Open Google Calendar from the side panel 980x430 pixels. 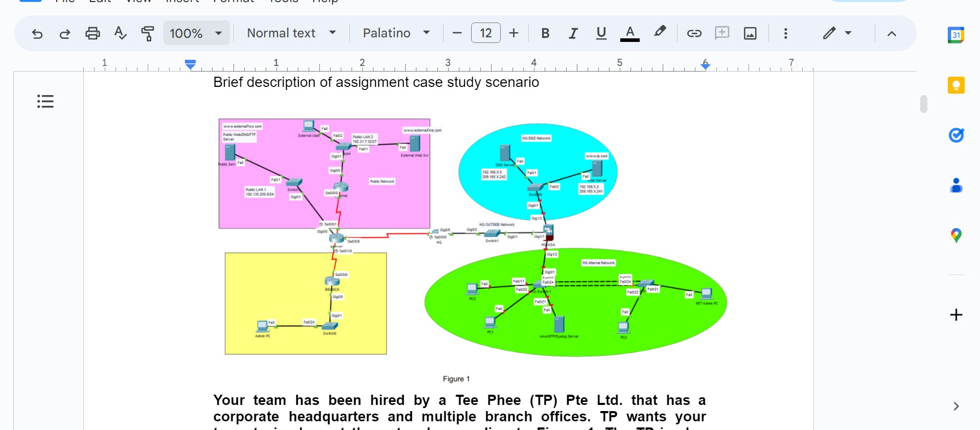(x=956, y=35)
